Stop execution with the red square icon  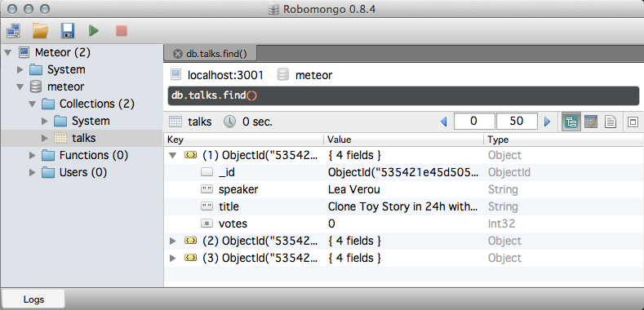click(x=121, y=31)
